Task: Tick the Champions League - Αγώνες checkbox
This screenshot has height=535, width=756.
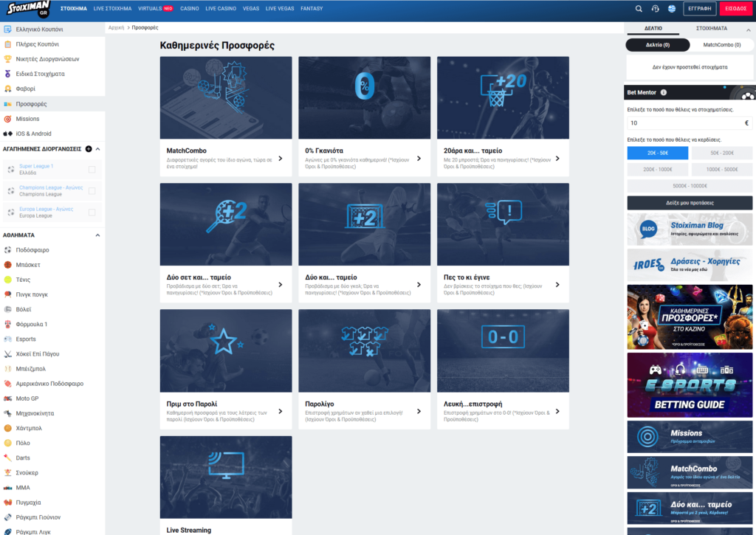Action: [x=92, y=191]
